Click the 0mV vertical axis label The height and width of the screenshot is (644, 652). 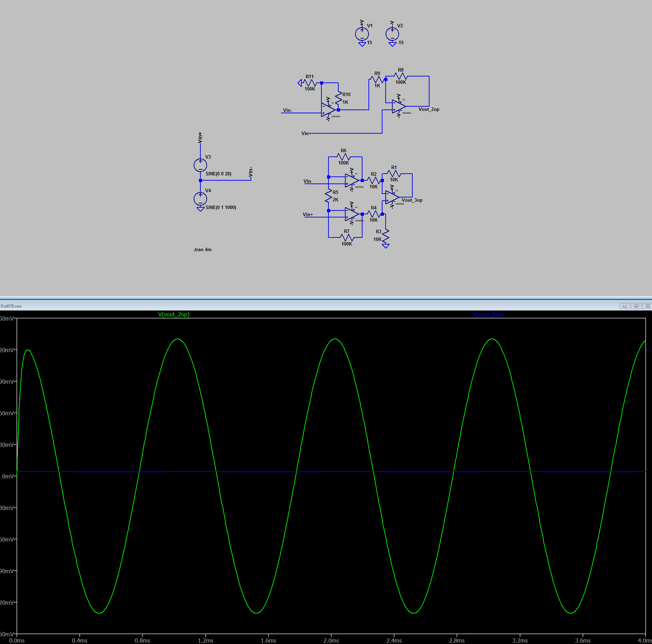tap(7, 476)
